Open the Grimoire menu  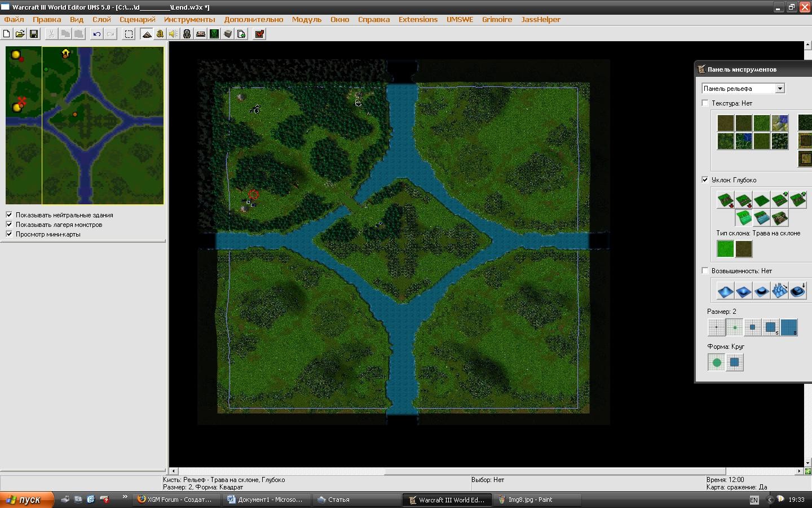[x=497, y=19]
